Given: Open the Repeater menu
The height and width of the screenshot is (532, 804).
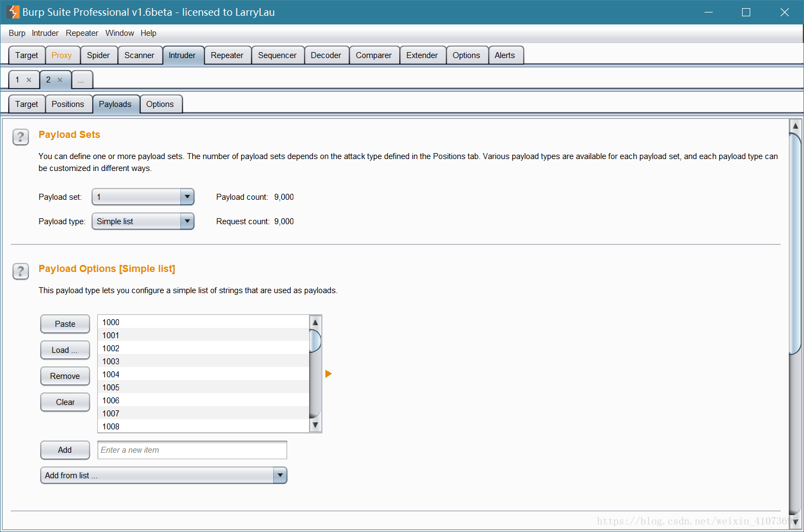Looking at the screenshot, I should (x=82, y=33).
